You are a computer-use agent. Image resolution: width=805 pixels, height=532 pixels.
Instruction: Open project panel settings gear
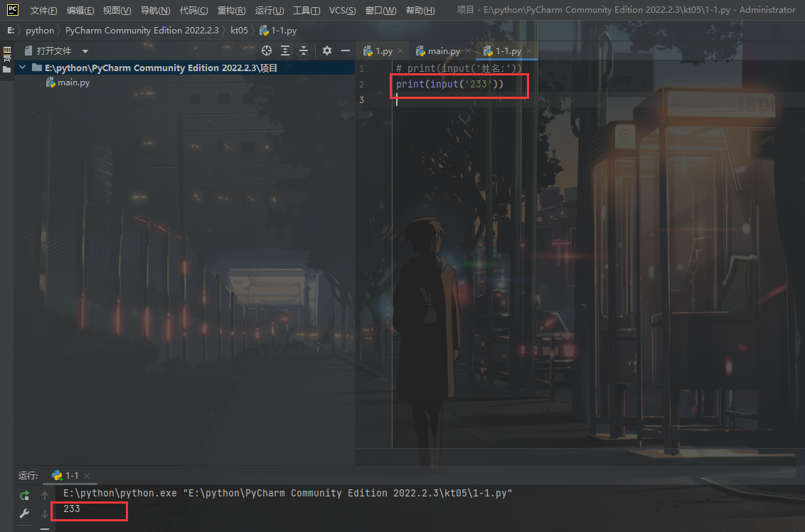tap(326, 50)
